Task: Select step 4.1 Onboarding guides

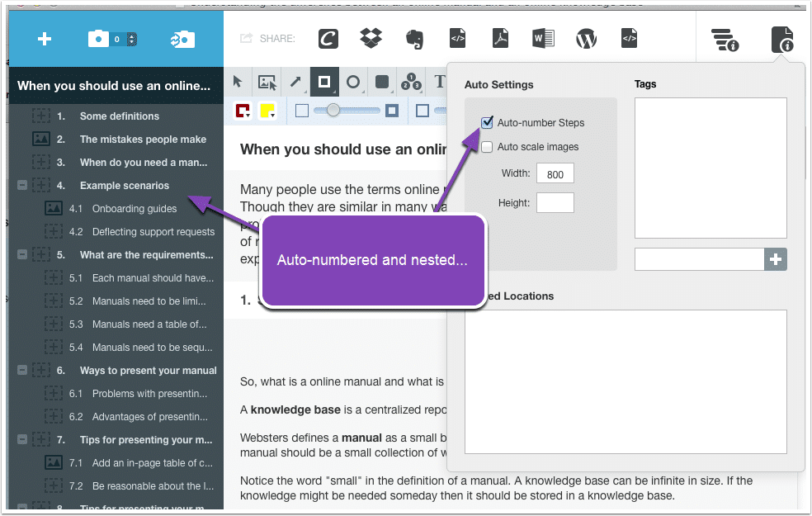Action: pyautogui.click(x=134, y=209)
